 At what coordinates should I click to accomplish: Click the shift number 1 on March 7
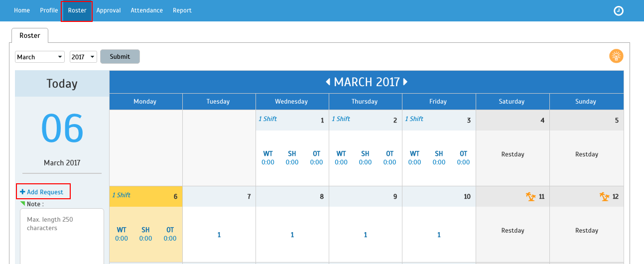tap(219, 235)
